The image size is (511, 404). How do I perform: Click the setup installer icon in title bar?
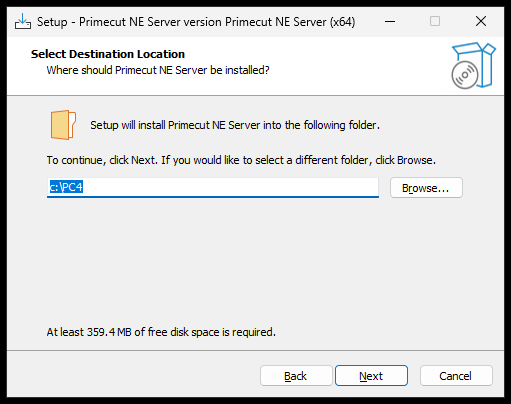(23, 22)
